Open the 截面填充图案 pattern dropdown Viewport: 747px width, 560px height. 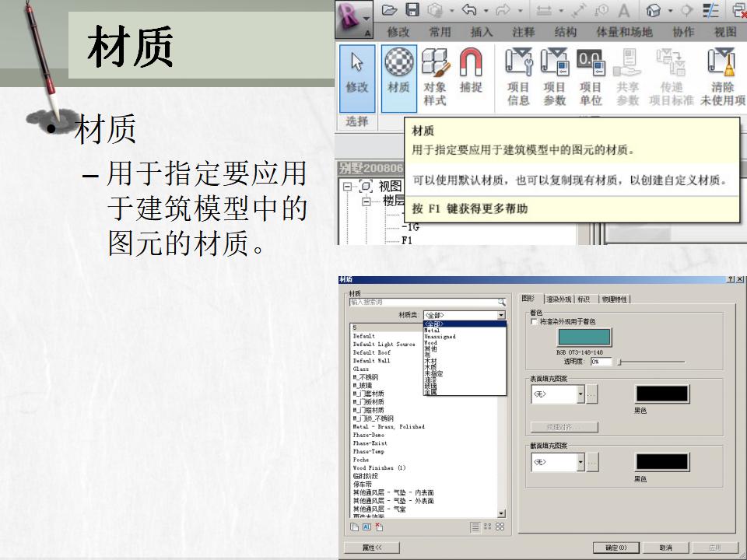(580, 462)
